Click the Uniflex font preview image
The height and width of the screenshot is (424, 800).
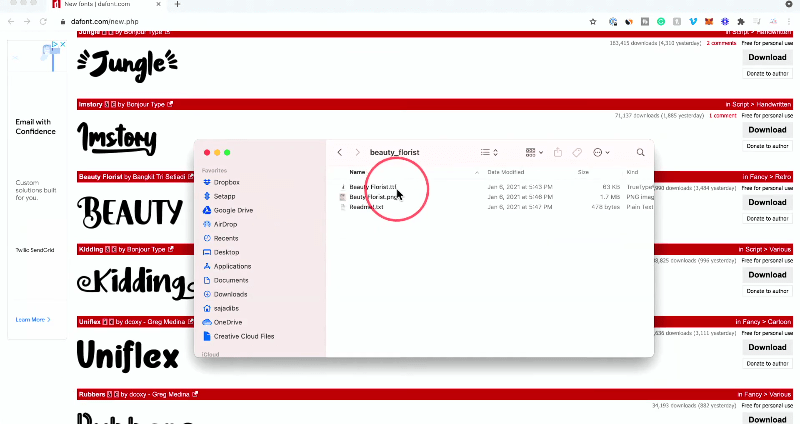tap(128, 355)
